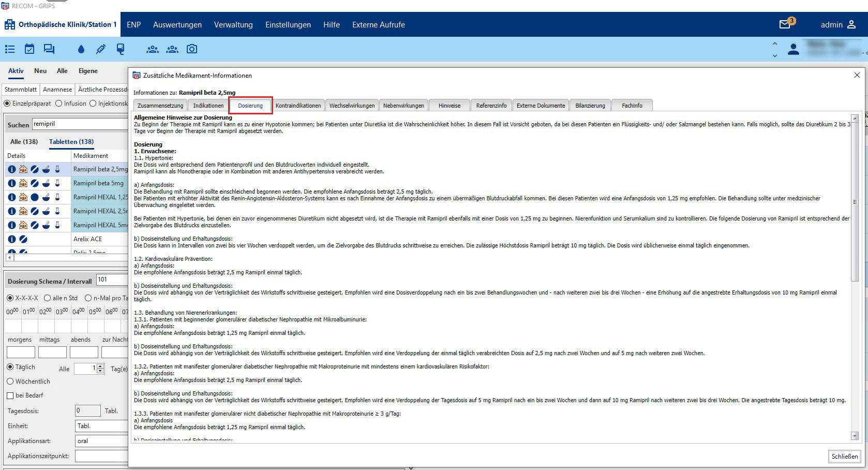This screenshot has width=868, height=470.
Task: Open the chat bubbles toolbar icon
Action: click(x=49, y=49)
